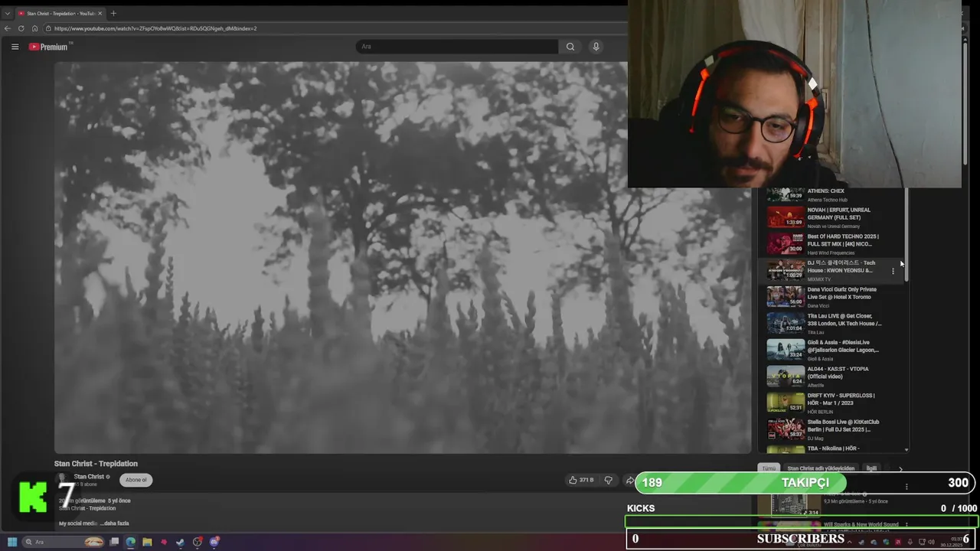Open options menu for DJ Tech House mix

tap(893, 271)
